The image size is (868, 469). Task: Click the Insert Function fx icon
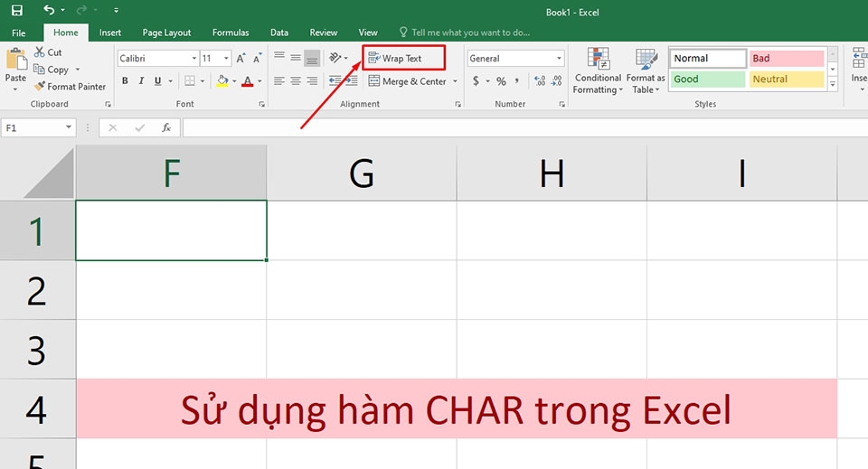click(166, 127)
